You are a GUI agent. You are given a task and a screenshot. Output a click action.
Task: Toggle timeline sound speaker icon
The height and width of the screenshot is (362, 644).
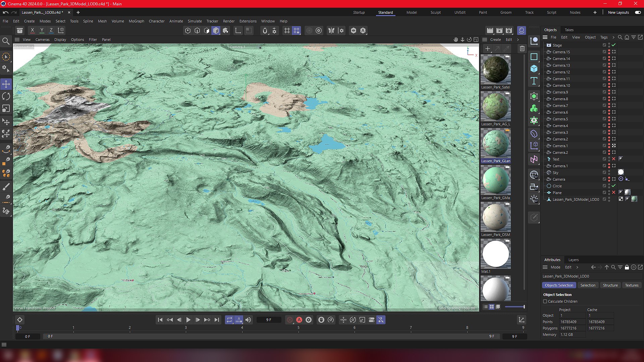248,320
